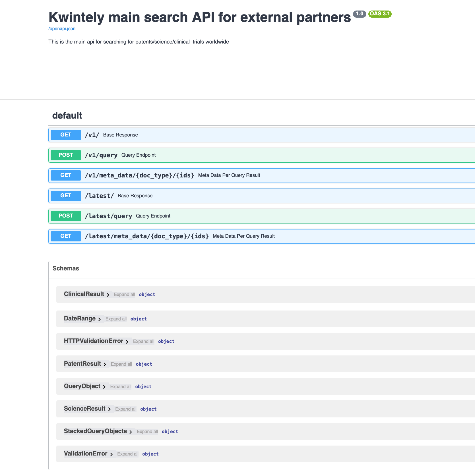Click Expand all for ValidationError
The width and height of the screenshot is (475, 476).
pyautogui.click(x=128, y=454)
